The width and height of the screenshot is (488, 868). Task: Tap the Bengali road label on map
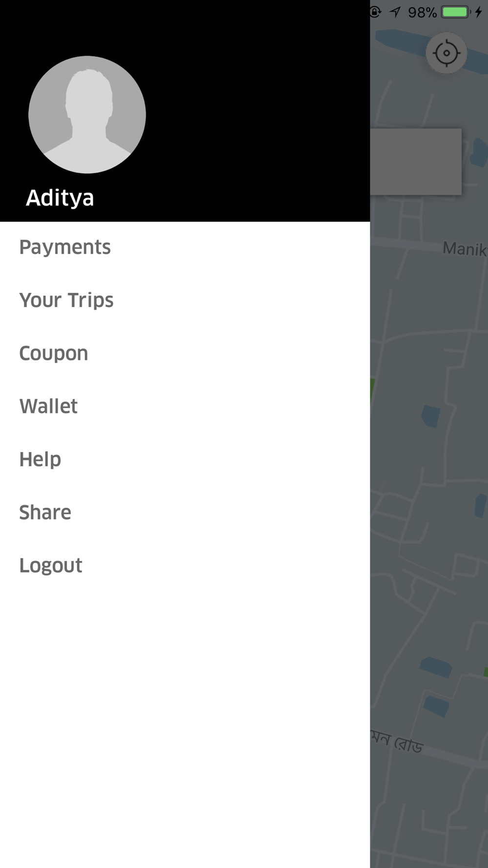coord(397,742)
